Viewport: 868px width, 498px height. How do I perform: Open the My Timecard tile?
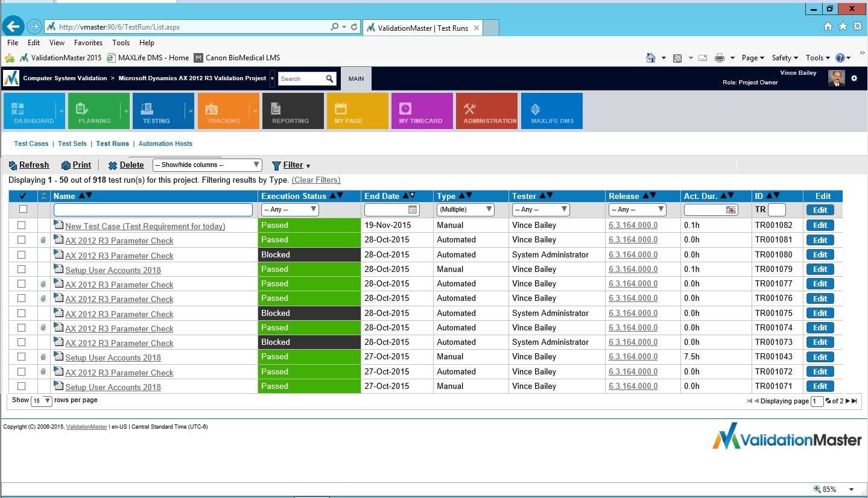point(422,111)
